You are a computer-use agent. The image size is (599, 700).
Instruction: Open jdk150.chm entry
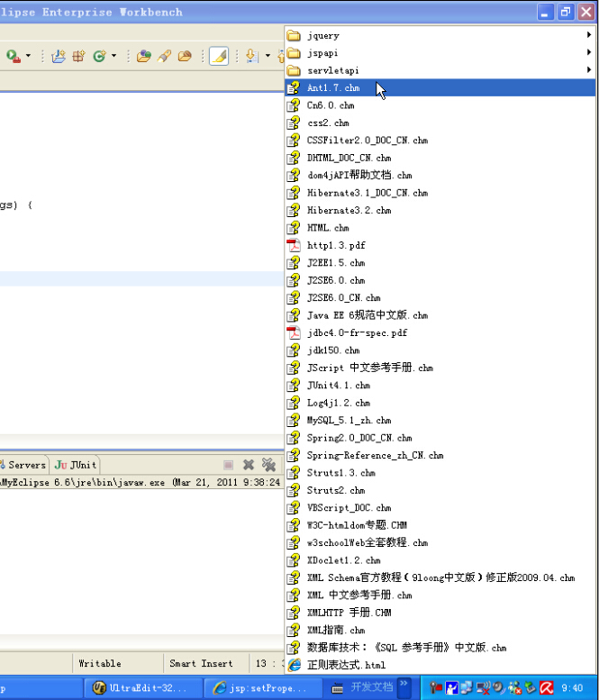point(440,350)
